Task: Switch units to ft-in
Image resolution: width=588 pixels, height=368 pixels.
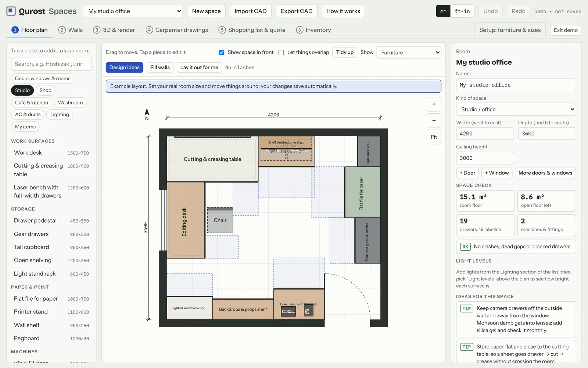Action: coord(462,11)
